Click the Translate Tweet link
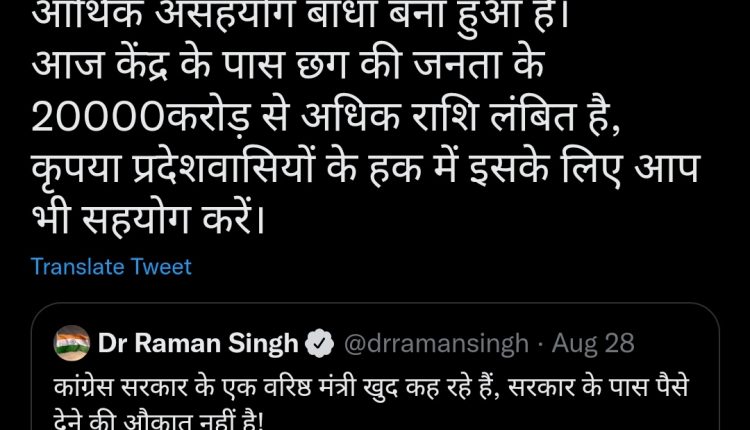This screenshot has width=750, height=430. 111,267
